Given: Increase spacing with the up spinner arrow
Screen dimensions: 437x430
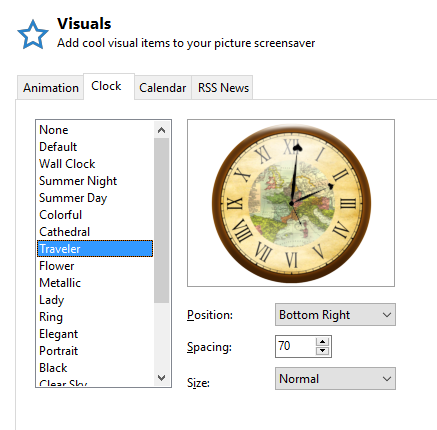Looking at the screenshot, I should coord(322,342).
